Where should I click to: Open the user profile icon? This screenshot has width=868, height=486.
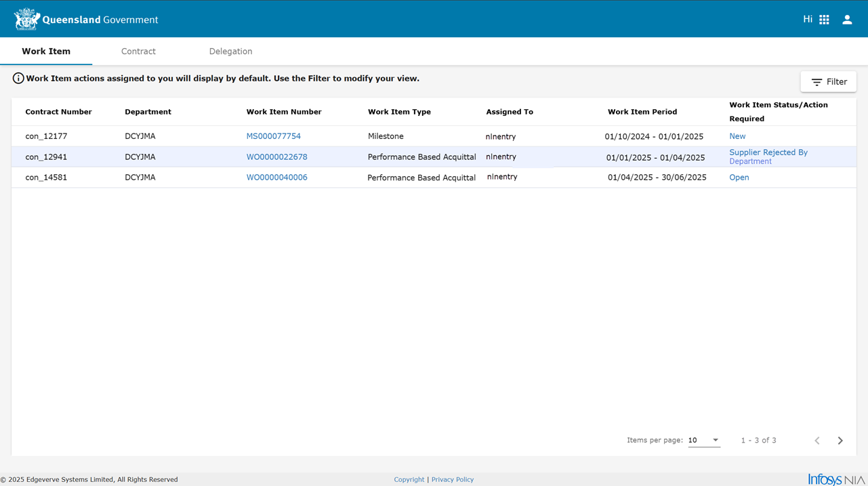(847, 20)
